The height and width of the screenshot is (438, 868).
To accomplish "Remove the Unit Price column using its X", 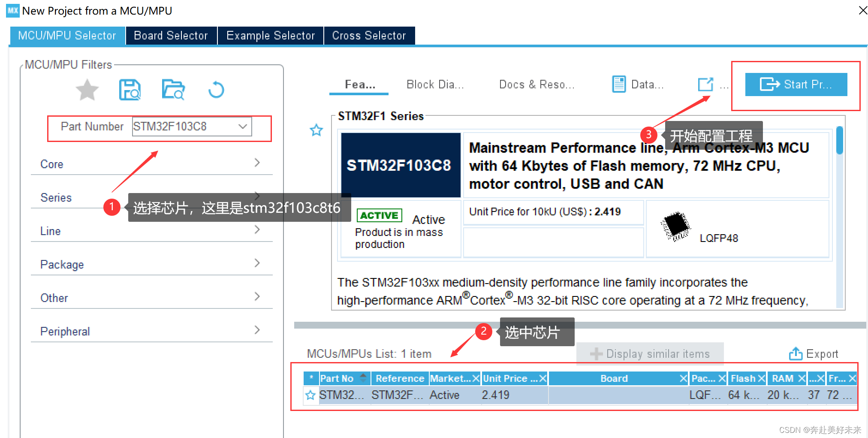I will coord(543,378).
